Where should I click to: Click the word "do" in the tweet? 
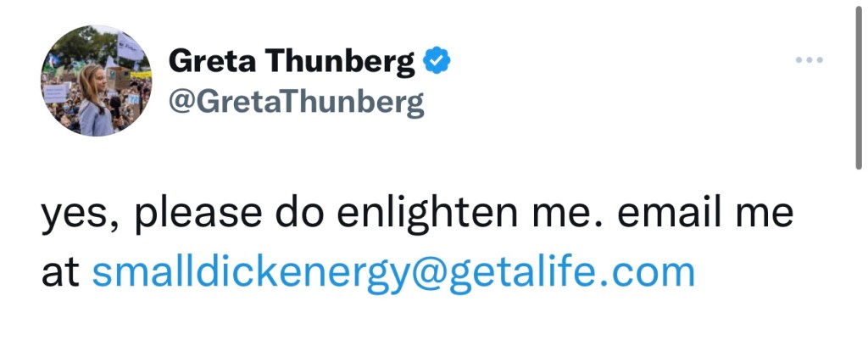click(x=303, y=215)
